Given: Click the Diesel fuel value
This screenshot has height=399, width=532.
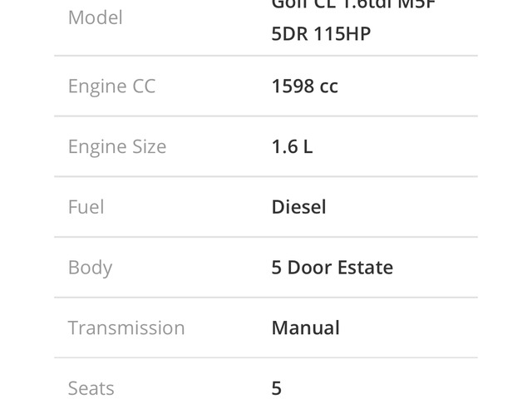Looking at the screenshot, I should [x=298, y=207].
